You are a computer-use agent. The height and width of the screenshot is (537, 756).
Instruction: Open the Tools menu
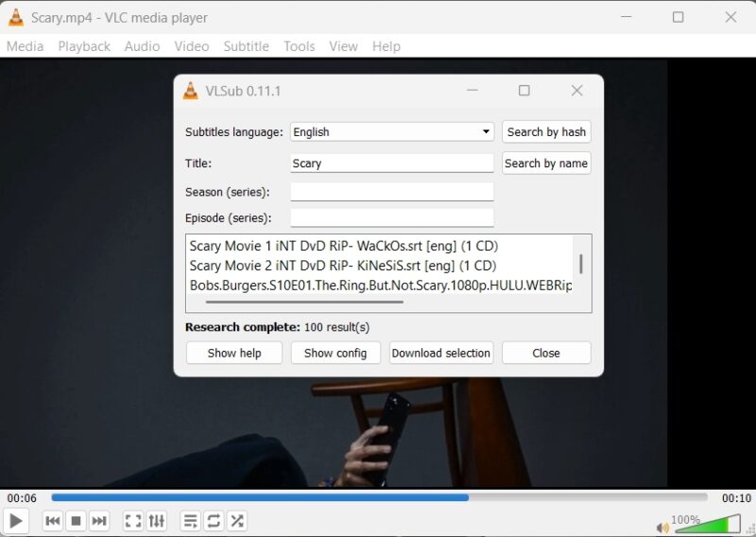click(x=299, y=46)
